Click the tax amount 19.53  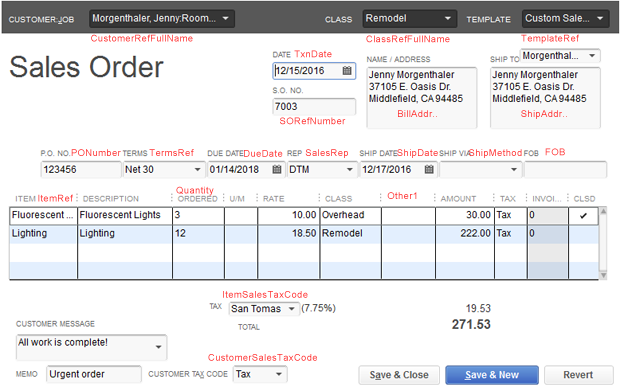click(478, 308)
